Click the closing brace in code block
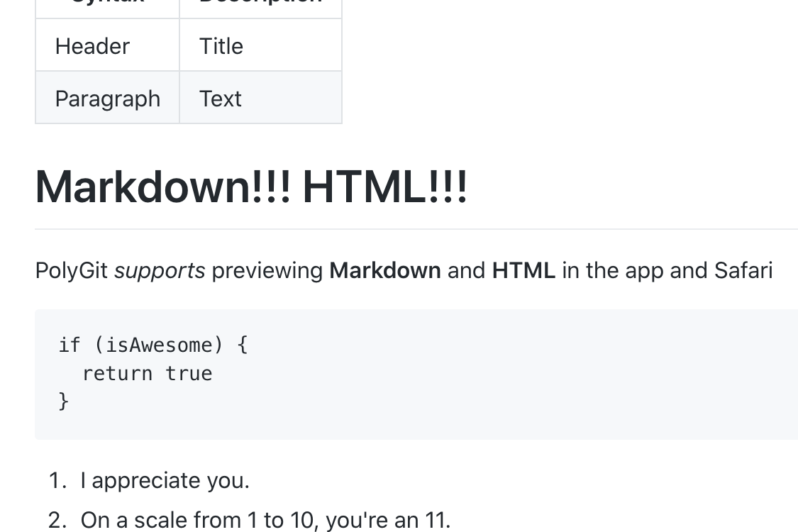Image resolution: width=798 pixels, height=532 pixels. tap(64, 401)
